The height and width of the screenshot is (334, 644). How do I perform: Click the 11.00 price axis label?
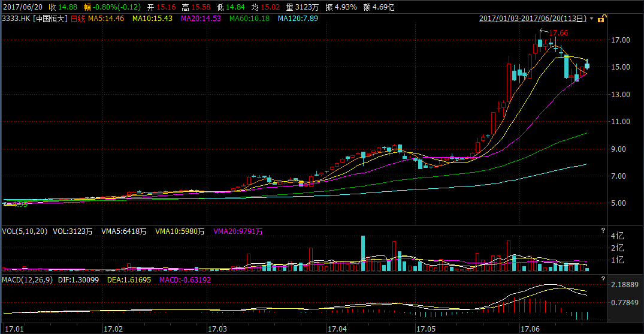(620, 122)
